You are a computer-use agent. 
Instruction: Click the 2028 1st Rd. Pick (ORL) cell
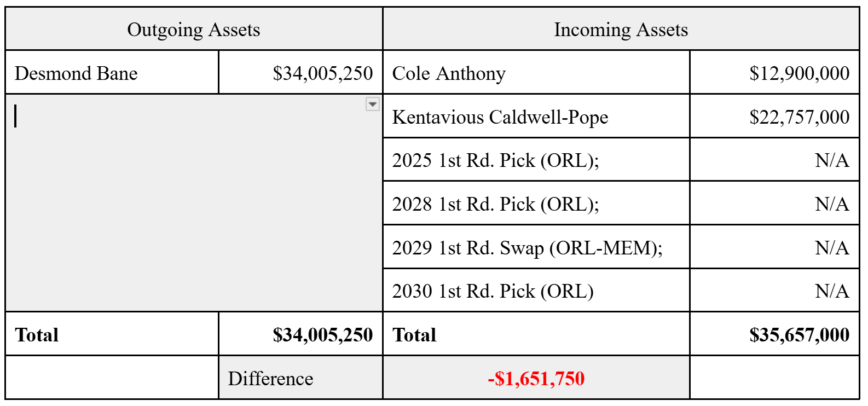point(536,203)
